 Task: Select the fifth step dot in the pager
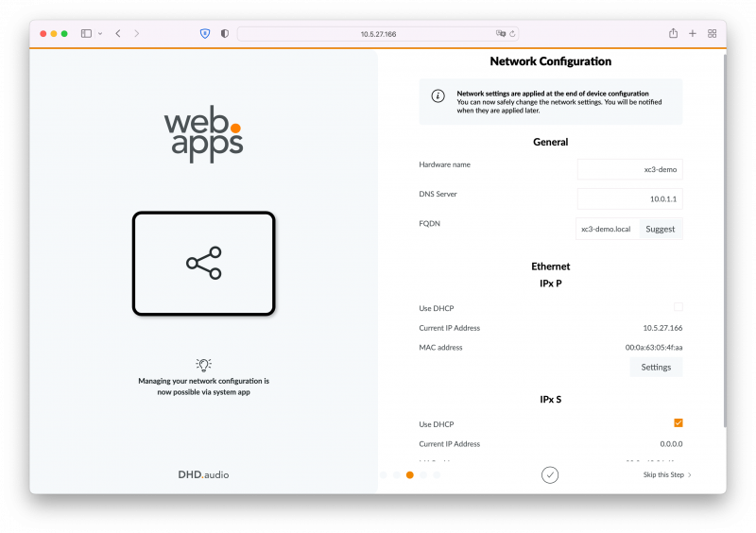point(437,475)
